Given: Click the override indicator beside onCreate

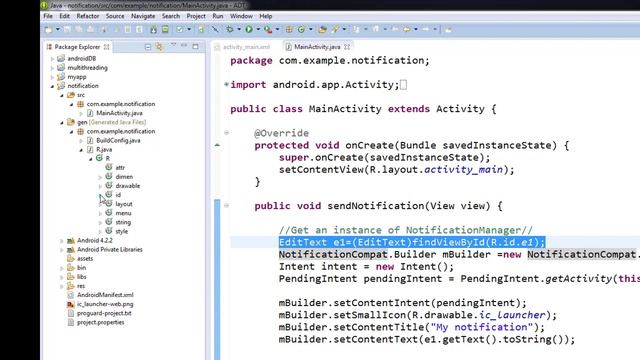Looking at the screenshot, I should tap(217, 145).
